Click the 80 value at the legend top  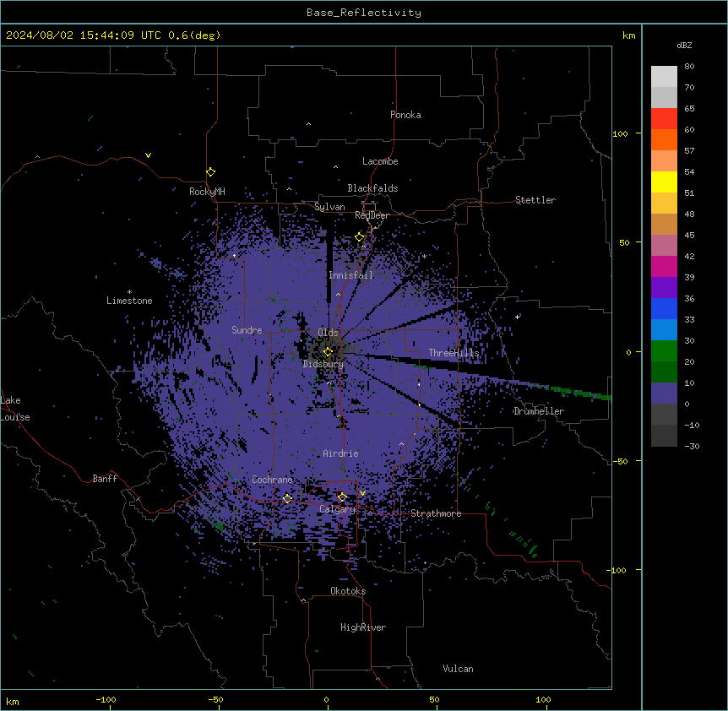click(x=689, y=67)
